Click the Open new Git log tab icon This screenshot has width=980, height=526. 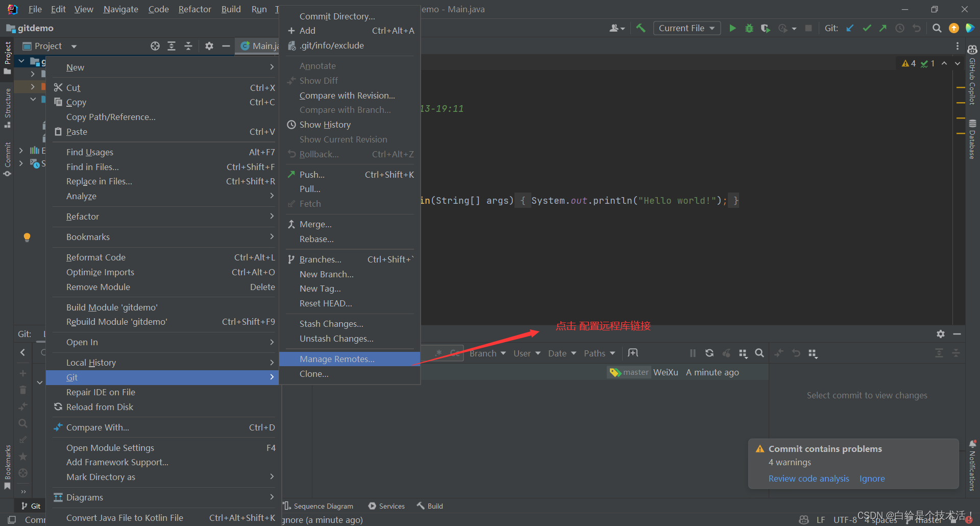tap(633, 353)
